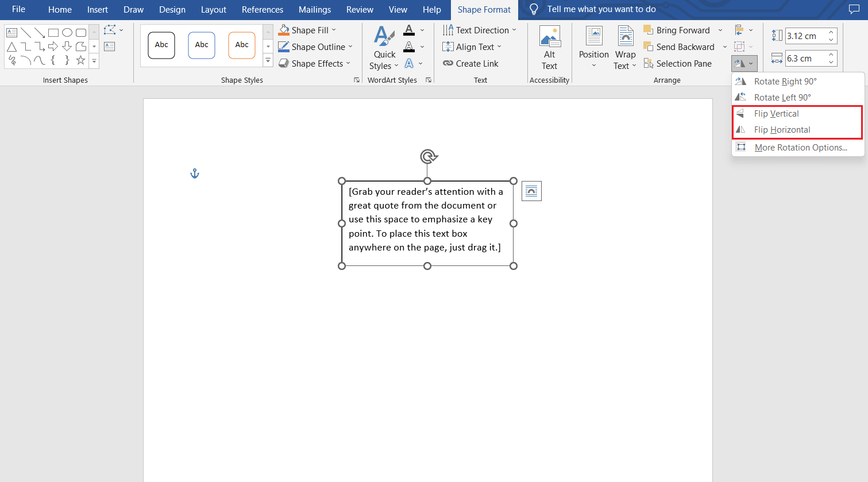Apply the orange outlined Abc shape style
Viewport: 868px width, 482px height.
(242, 45)
